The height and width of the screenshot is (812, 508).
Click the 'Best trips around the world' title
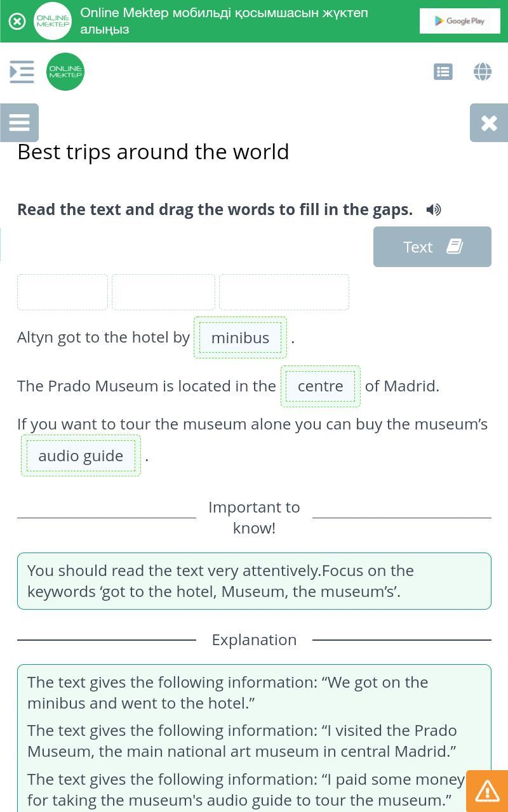click(153, 152)
